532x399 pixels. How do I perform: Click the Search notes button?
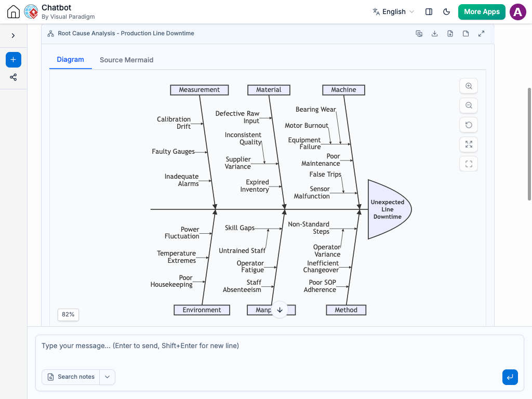click(x=71, y=377)
